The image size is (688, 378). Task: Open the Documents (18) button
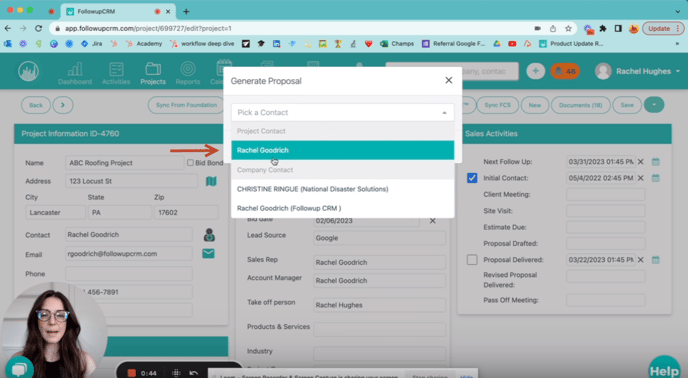[x=580, y=105]
